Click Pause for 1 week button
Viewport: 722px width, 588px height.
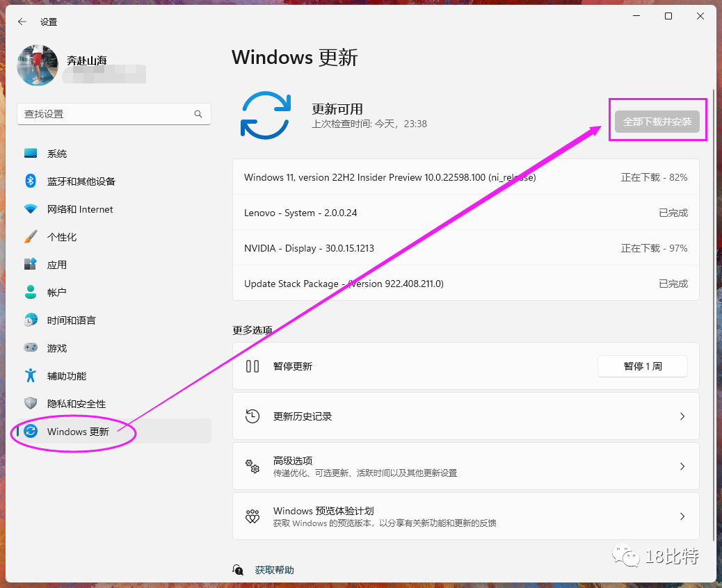point(642,366)
